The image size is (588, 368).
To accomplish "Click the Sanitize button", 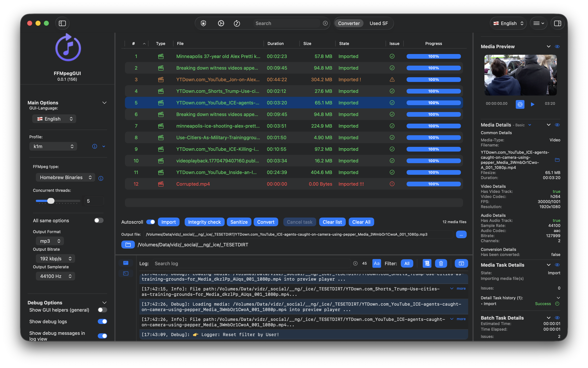I will coord(239,222).
